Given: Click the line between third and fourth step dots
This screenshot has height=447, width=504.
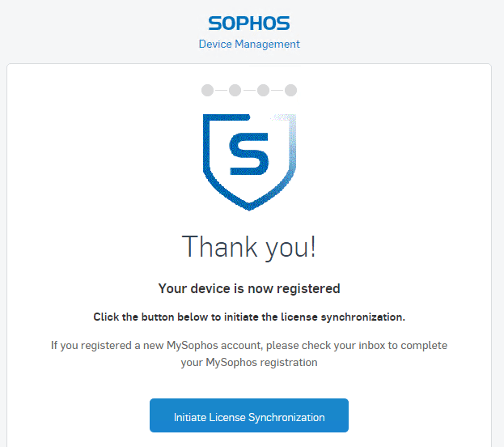Looking at the screenshot, I should pyautogui.click(x=277, y=90).
